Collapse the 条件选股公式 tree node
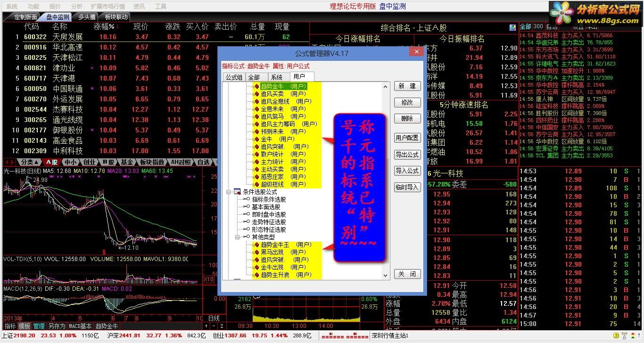This screenshot has width=644, height=343. pyautogui.click(x=229, y=192)
